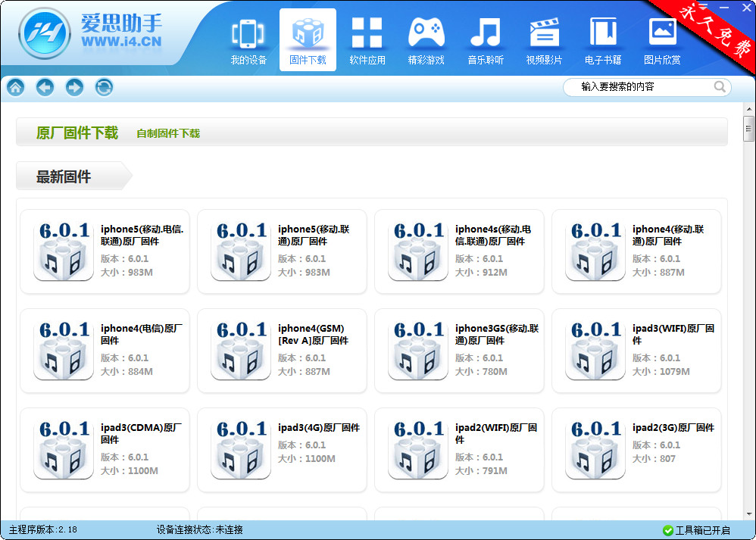Screen dimensions: 756x540
Task: Open the 精彩游戏 games section
Action: (x=426, y=41)
